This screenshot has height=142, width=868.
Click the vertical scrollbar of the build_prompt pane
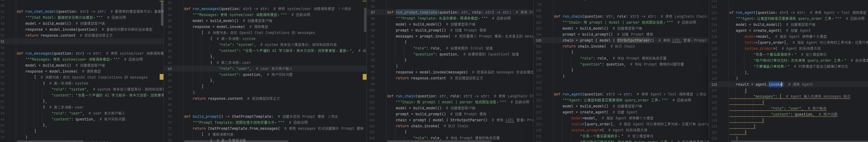click(365, 20)
